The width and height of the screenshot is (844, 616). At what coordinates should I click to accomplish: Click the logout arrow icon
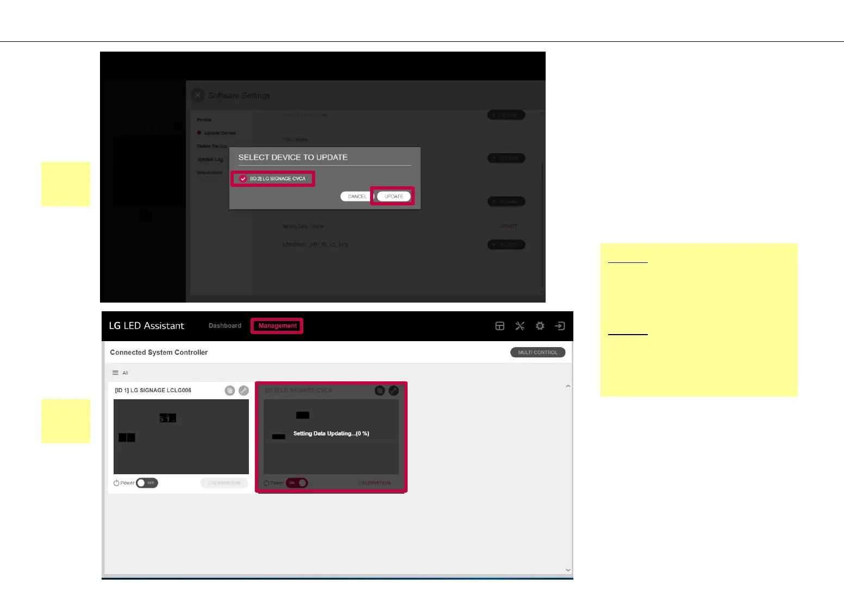tap(560, 326)
